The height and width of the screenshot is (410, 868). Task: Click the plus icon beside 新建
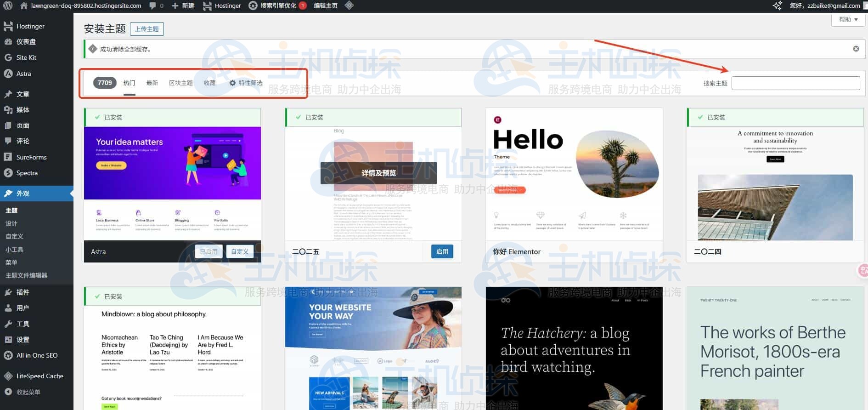coord(175,6)
